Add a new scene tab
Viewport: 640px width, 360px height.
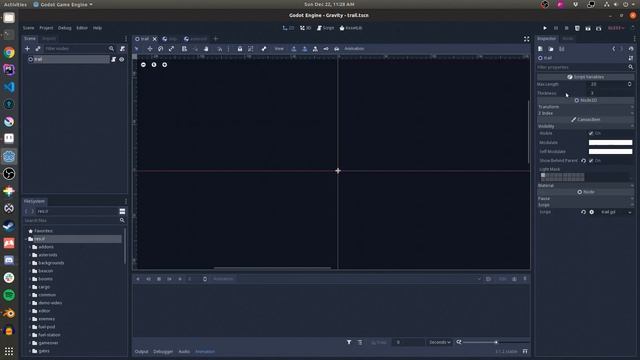pos(216,39)
